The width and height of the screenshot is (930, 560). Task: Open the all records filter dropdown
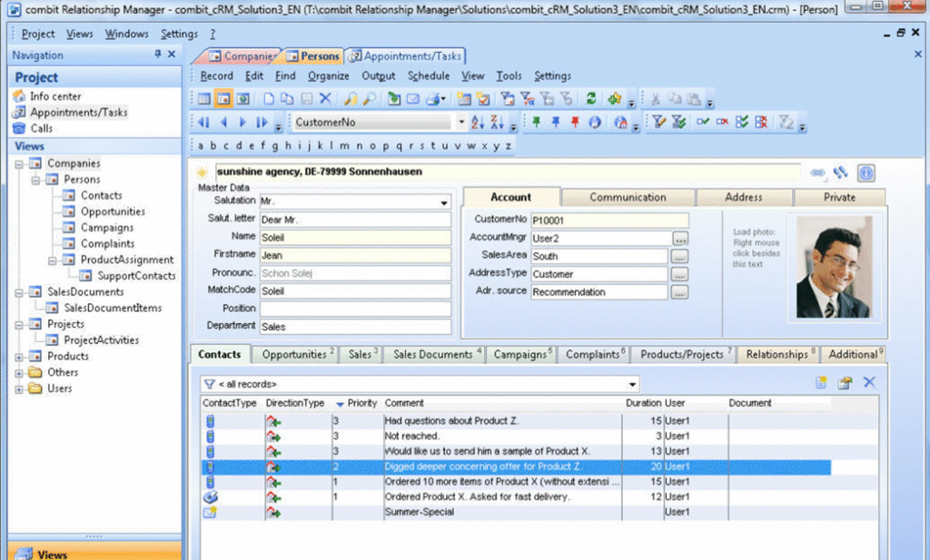(x=632, y=385)
